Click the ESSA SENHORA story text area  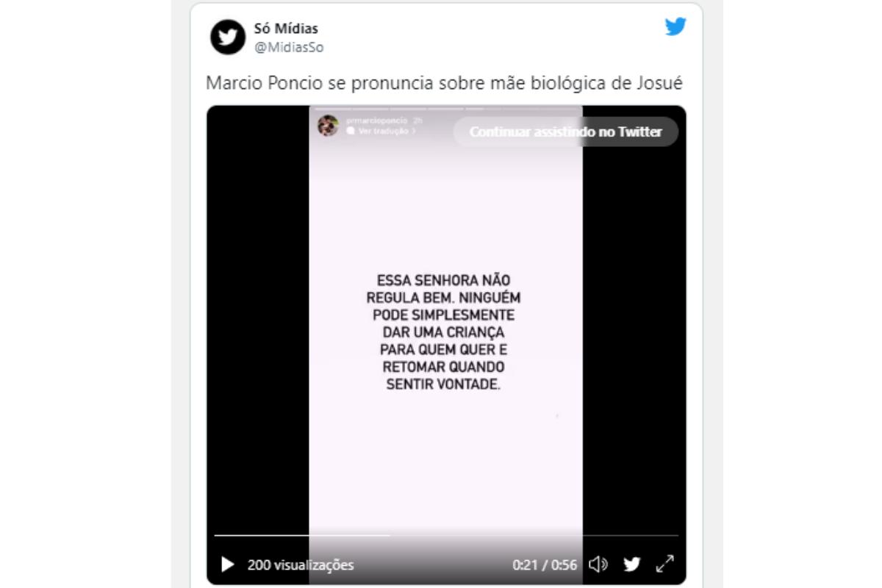click(x=443, y=332)
